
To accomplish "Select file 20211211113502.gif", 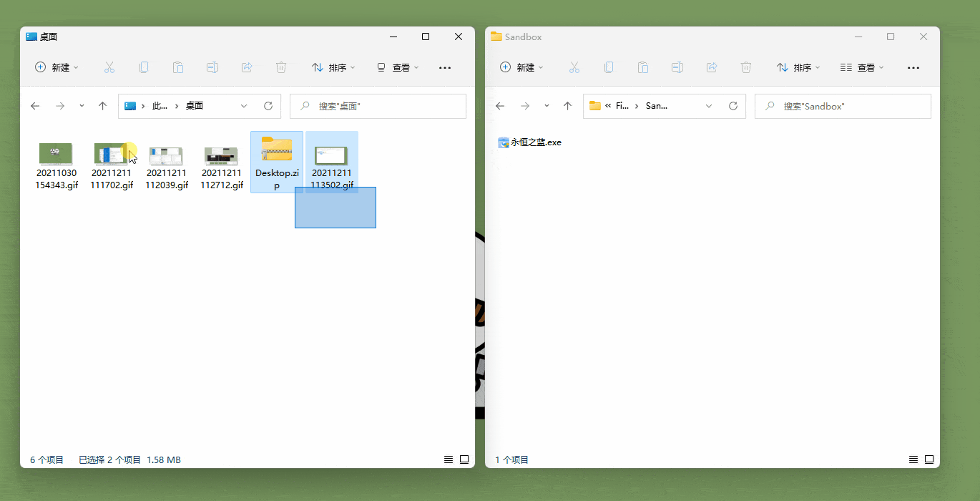I will pyautogui.click(x=332, y=162).
